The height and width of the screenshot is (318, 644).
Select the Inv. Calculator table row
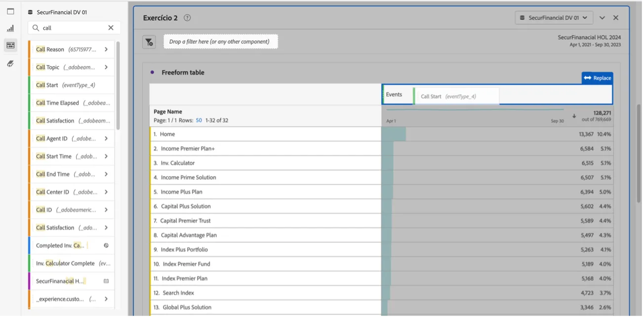[266, 163]
